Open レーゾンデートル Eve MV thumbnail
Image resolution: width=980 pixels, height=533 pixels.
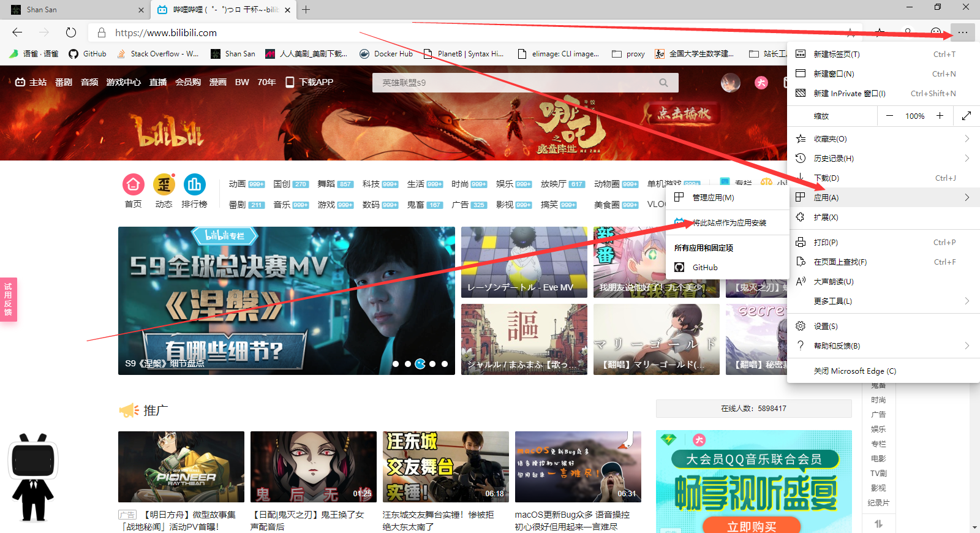click(x=524, y=262)
